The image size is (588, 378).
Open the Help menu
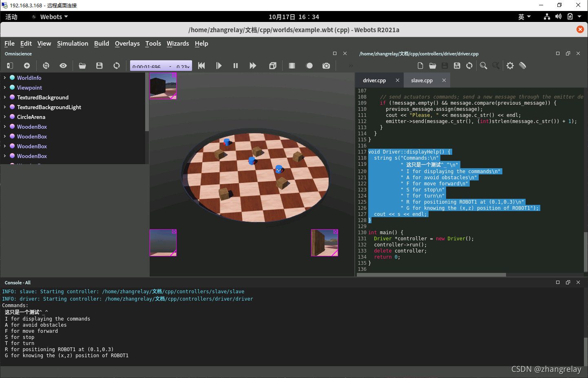[x=201, y=44]
